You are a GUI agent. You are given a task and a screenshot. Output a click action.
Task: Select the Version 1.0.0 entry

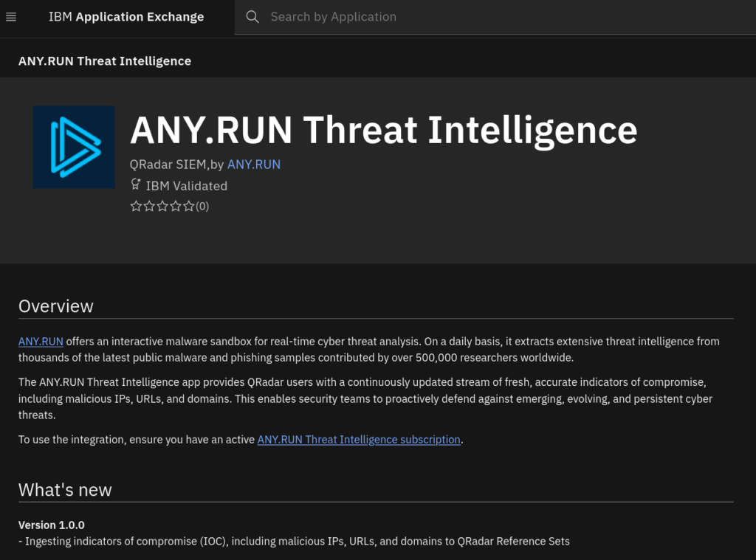point(52,525)
